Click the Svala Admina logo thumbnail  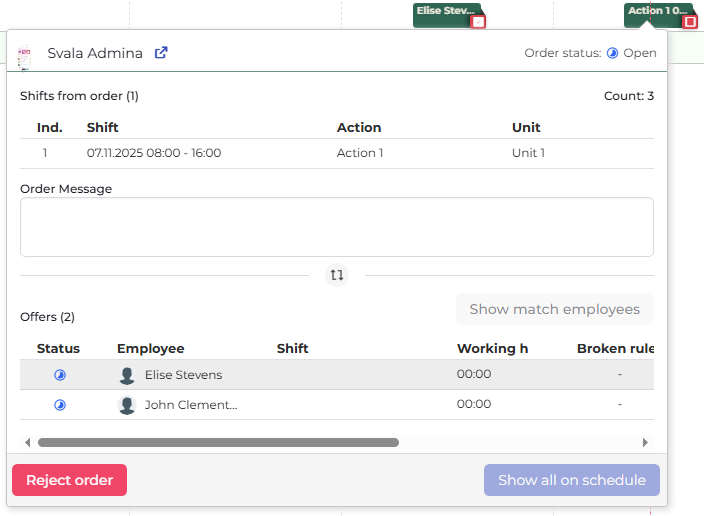pyautogui.click(x=26, y=54)
